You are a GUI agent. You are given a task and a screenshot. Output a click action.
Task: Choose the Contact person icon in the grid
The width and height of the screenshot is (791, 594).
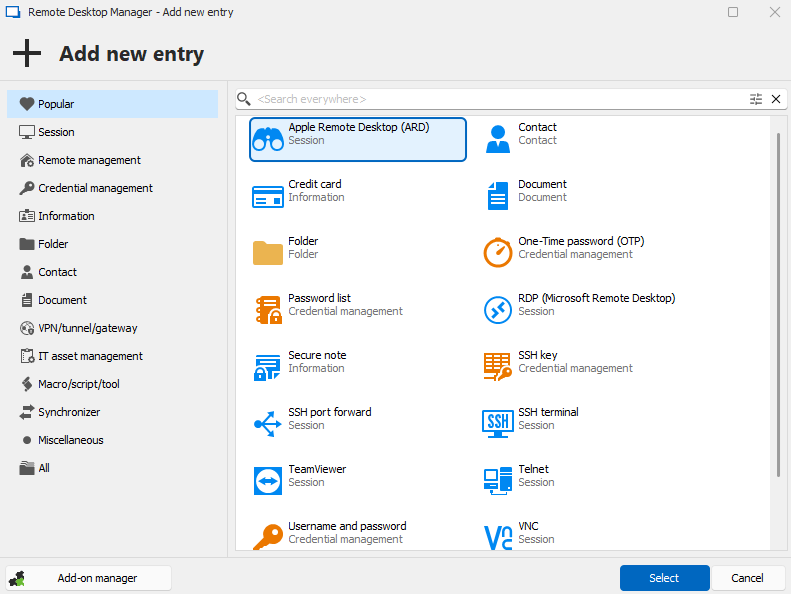pyautogui.click(x=498, y=139)
